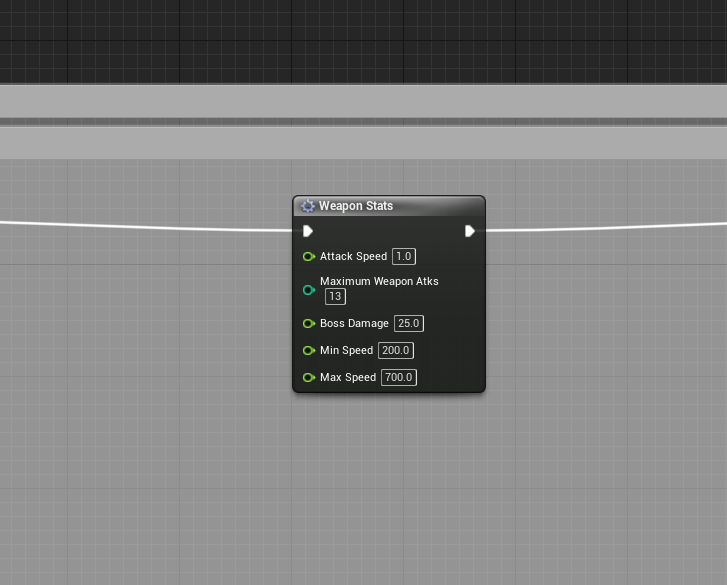Click the Maximum Weapon Atks value 13
Viewport: 727px width, 585px height.
click(335, 297)
